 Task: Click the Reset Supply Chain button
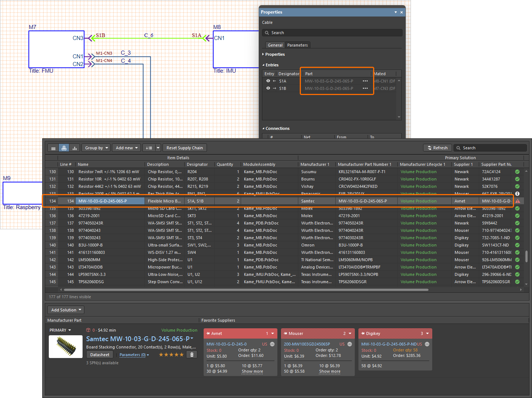point(185,148)
